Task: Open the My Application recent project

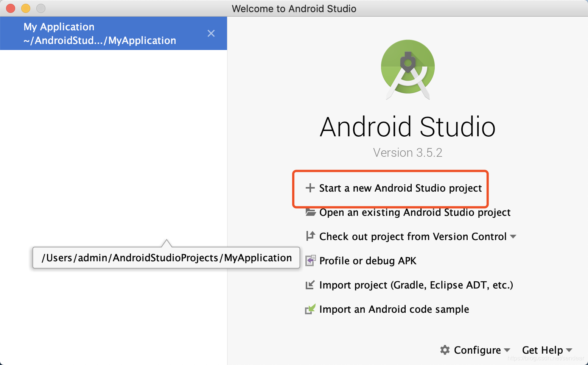Action: (x=114, y=33)
